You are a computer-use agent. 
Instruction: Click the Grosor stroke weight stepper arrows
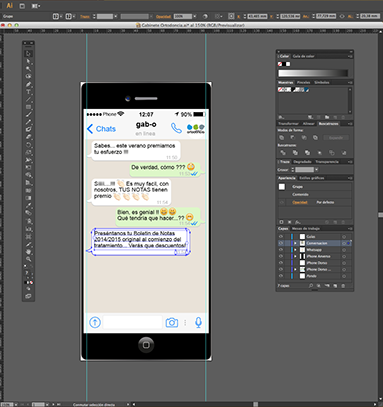293,170
